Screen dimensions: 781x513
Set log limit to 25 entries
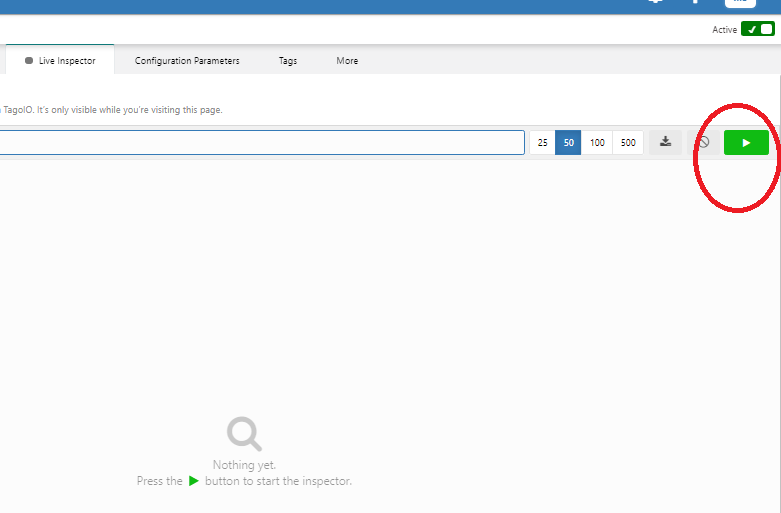pos(542,142)
